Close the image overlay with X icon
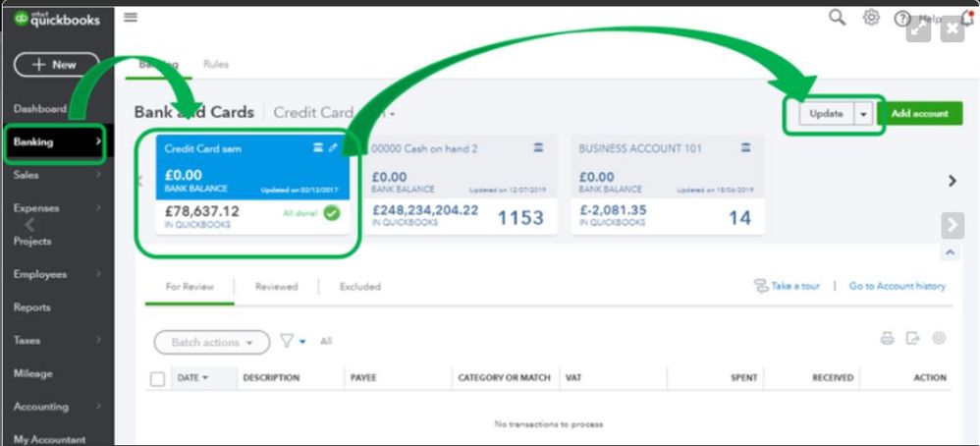Screen dimensions: 980x446 953,29
